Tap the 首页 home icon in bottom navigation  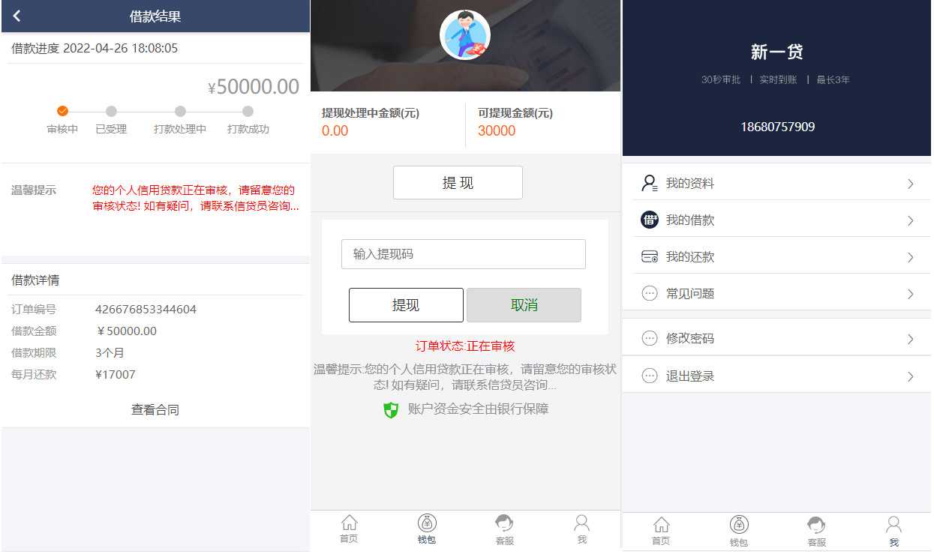click(349, 523)
